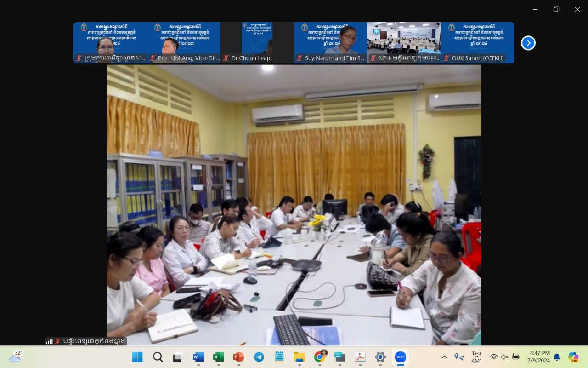
Task: Open Excel from the taskbar
Action: pyautogui.click(x=219, y=357)
